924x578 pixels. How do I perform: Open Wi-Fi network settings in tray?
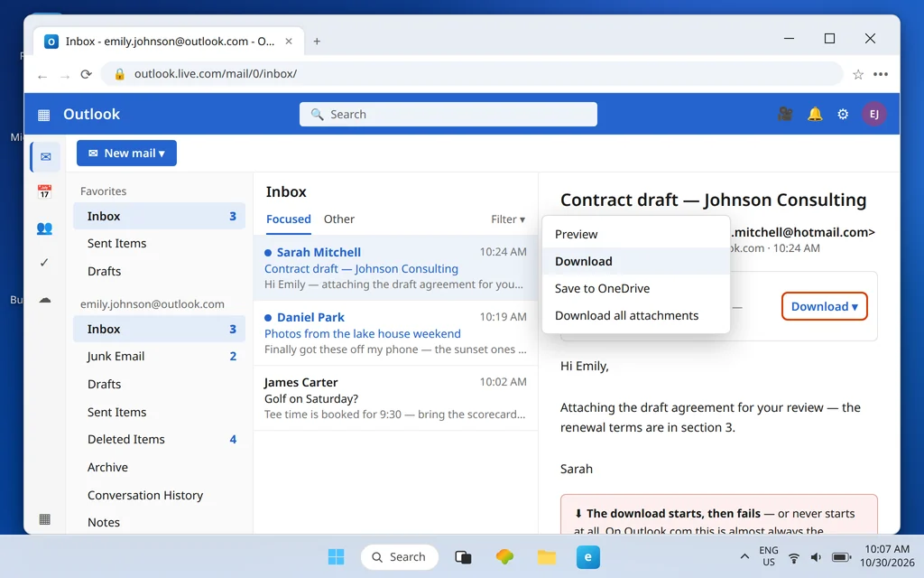794,557
